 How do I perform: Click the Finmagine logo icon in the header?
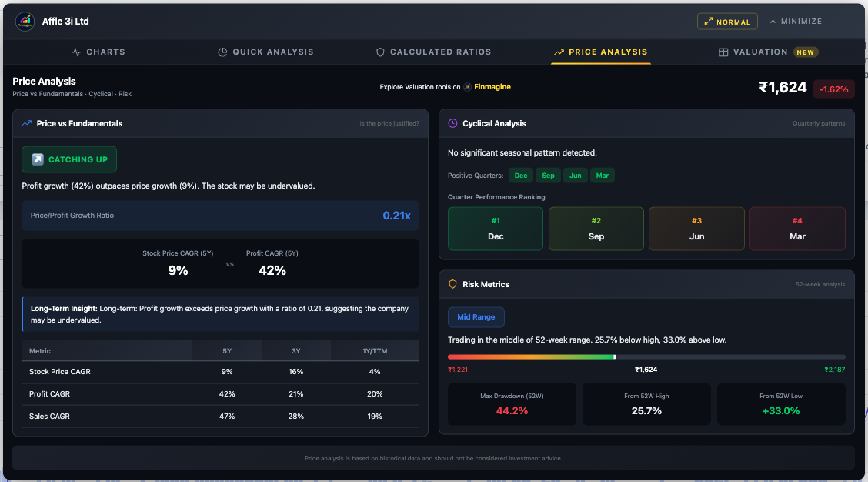pos(25,22)
